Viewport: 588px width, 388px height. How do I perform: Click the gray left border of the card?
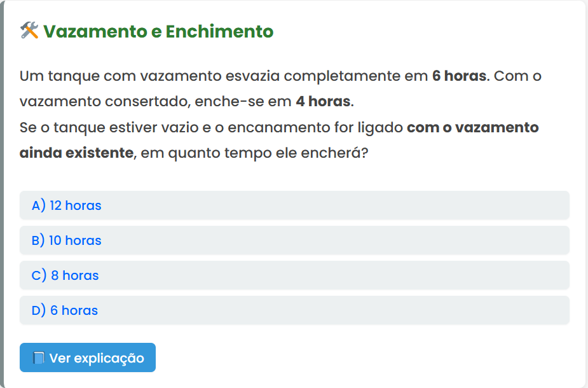pos(2,191)
